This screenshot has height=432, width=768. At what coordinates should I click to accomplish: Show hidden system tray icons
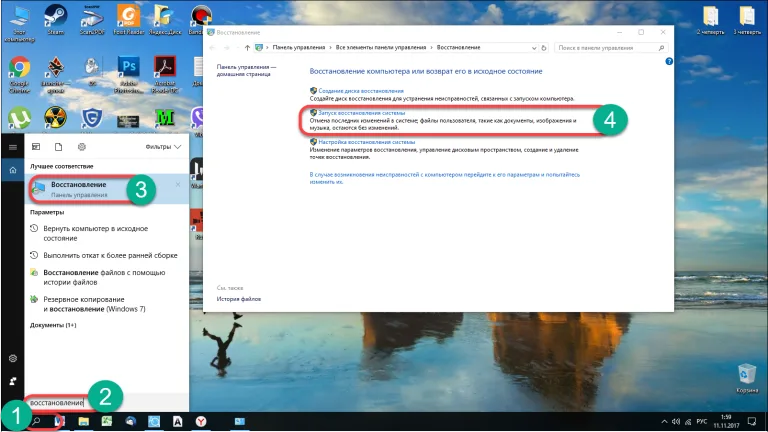pos(664,421)
